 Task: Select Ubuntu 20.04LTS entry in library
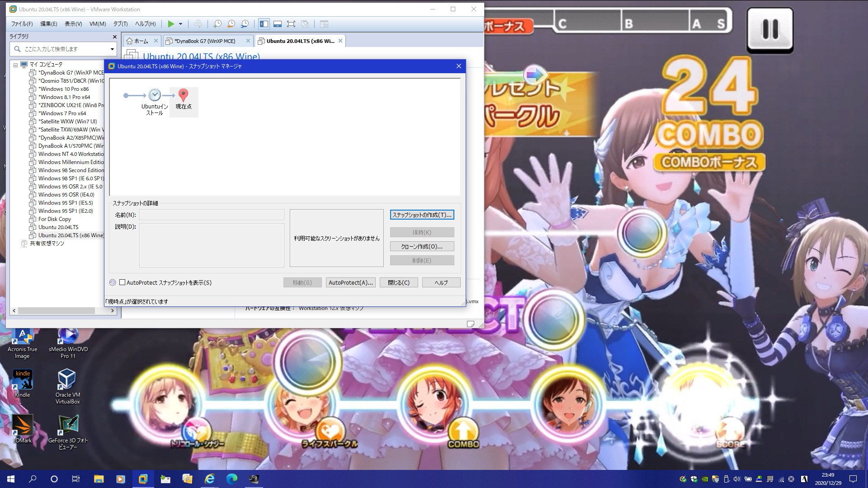click(58, 227)
